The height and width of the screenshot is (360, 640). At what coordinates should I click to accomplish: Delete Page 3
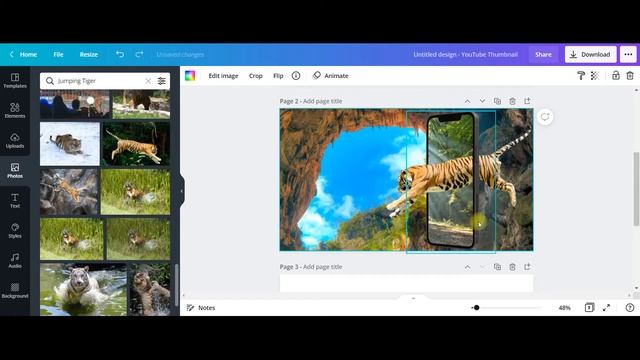(x=512, y=267)
